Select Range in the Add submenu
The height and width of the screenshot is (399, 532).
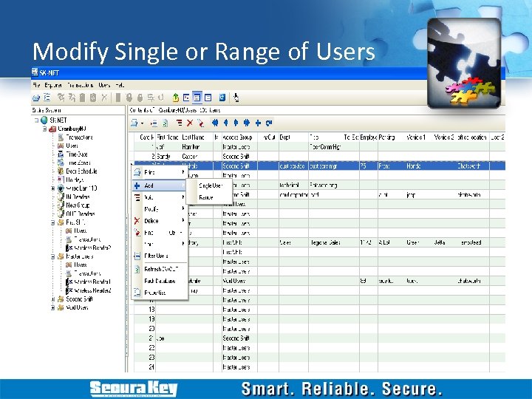click(x=210, y=197)
